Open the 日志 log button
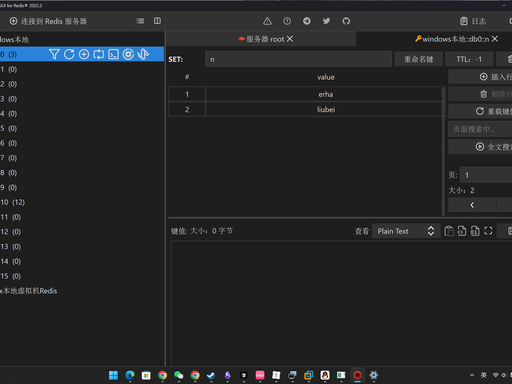Screen dimensions: 512x384 coord(473,21)
